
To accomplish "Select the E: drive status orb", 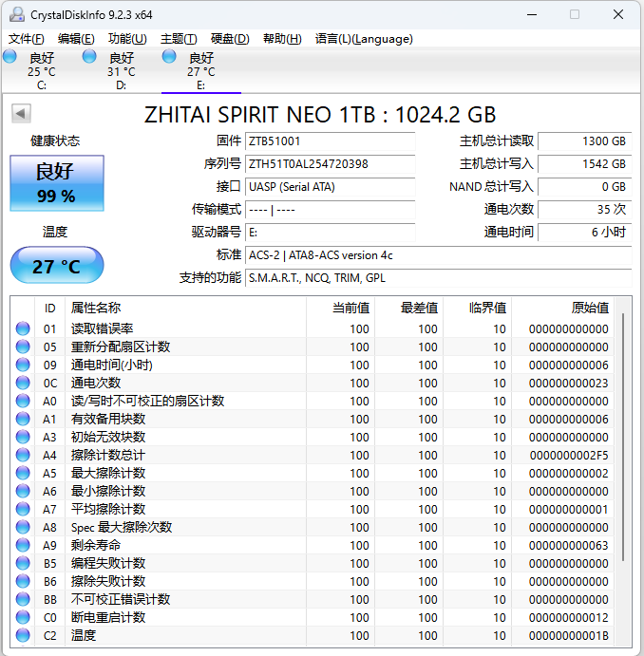I will [170, 57].
